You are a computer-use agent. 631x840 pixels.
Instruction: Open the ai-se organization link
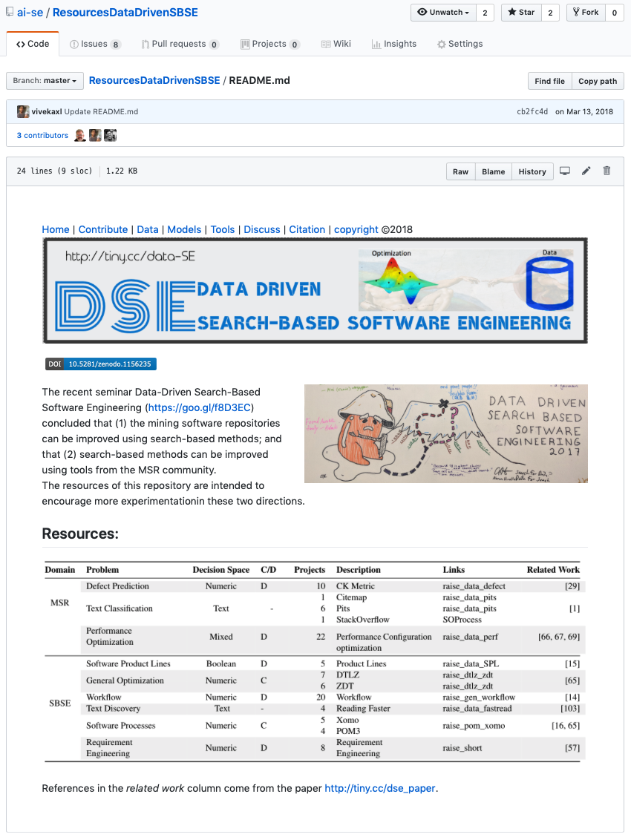click(x=30, y=13)
